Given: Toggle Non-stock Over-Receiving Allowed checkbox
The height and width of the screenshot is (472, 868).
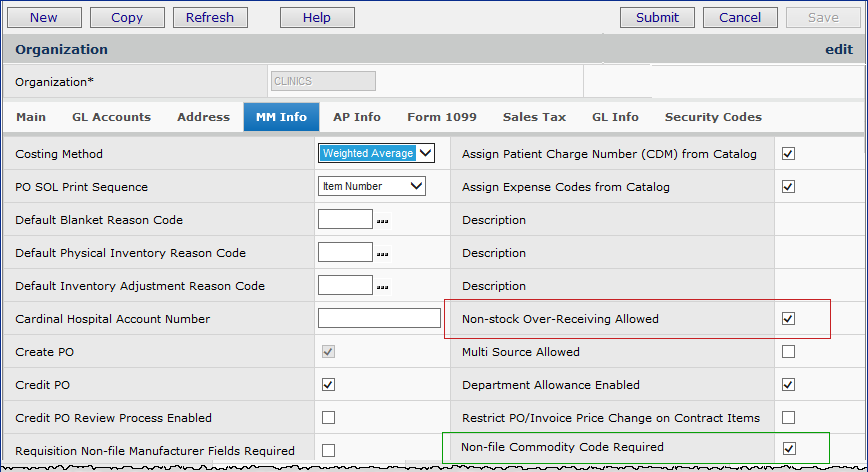Looking at the screenshot, I should pyautogui.click(x=788, y=319).
